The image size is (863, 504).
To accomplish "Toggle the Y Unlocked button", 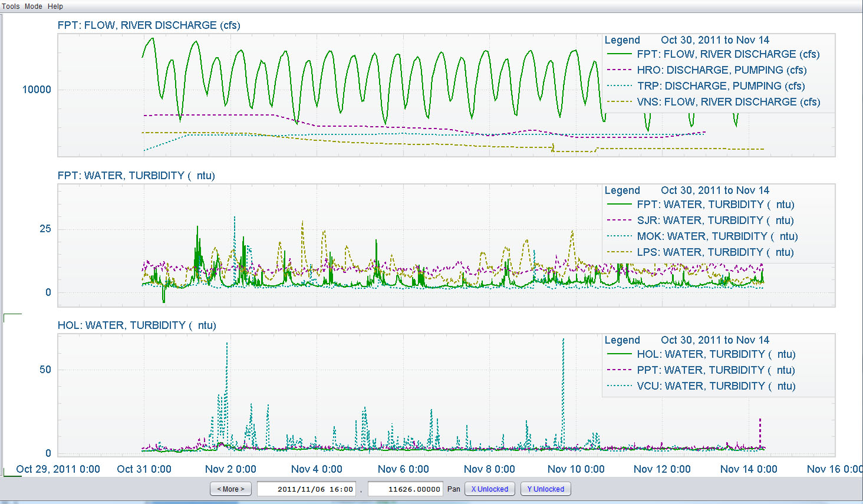I will coord(546,489).
